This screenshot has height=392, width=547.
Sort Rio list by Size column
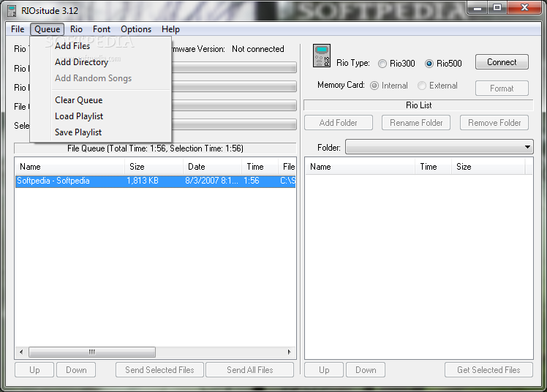click(488, 167)
